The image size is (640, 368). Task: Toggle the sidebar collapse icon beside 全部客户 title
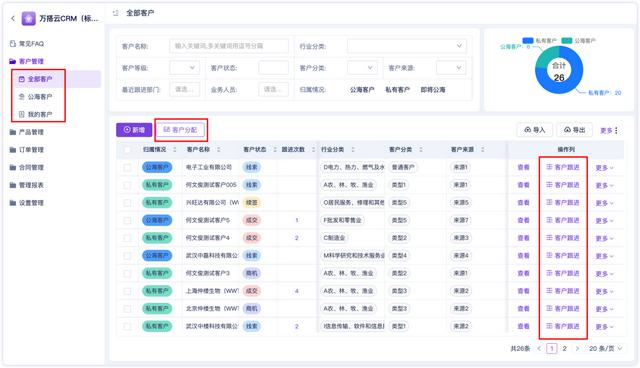pyautogui.click(x=116, y=13)
